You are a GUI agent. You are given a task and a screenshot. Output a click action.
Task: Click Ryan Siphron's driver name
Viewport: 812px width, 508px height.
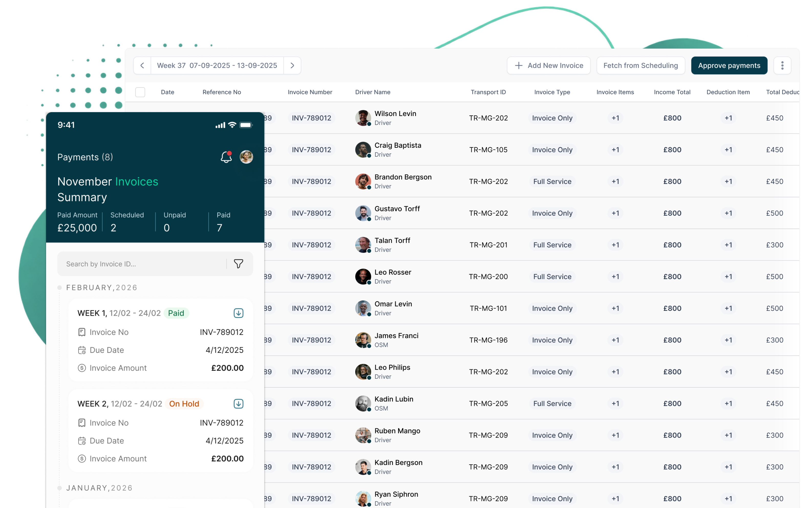click(x=396, y=494)
